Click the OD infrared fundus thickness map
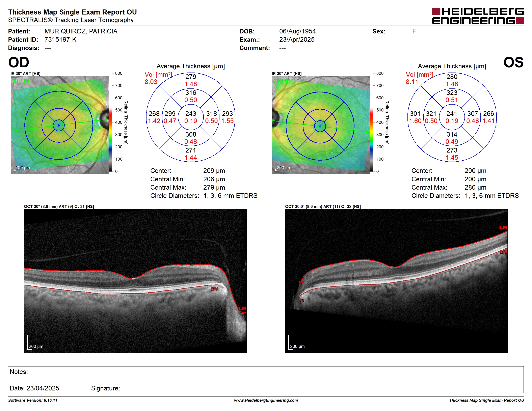Screen dimensions: 532x411 pos(60,125)
